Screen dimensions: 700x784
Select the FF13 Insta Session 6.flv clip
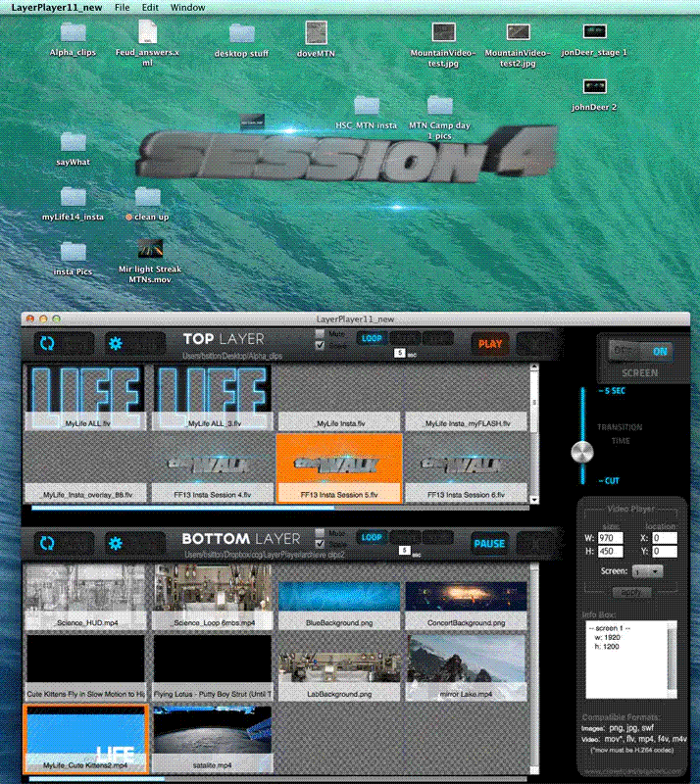pos(466,468)
